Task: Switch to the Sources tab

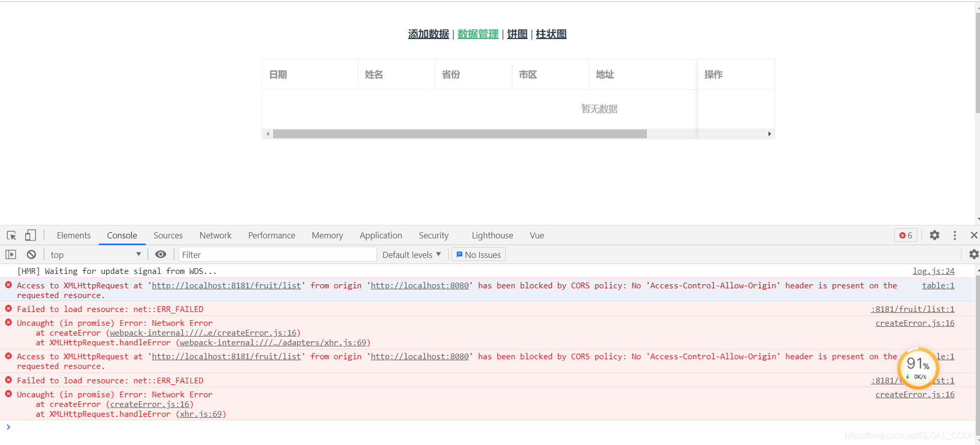Action: coord(168,235)
